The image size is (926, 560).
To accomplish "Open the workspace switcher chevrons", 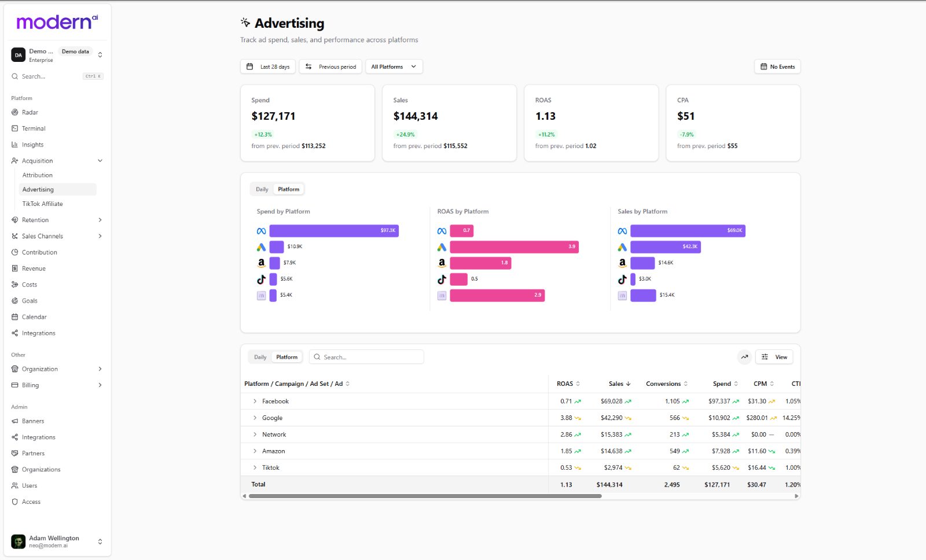I will tap(100, 55).
